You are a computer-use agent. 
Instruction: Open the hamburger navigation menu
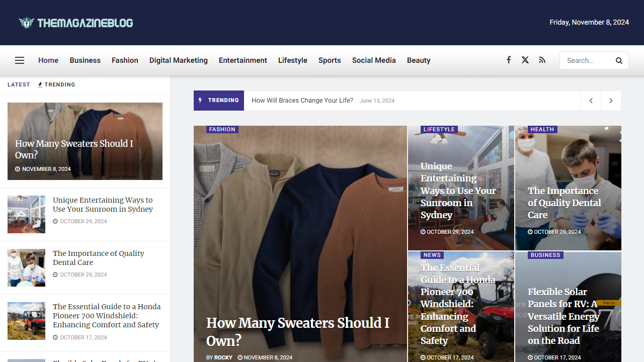pyautogui.click(x=19, y=60)
